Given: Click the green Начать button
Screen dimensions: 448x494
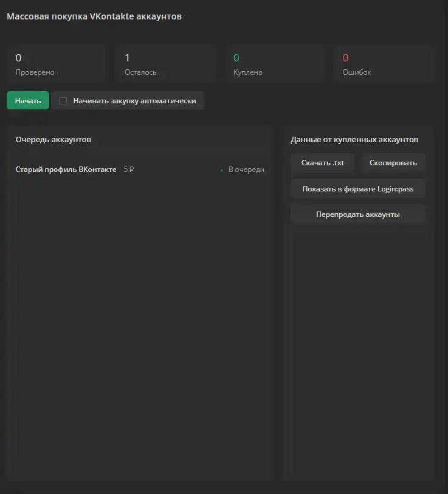Looking at the screenshot, I should coord(28,100).
